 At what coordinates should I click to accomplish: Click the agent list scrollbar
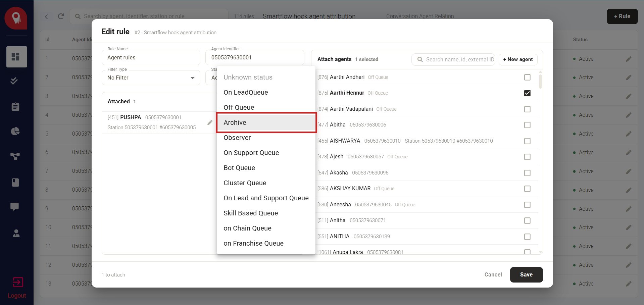540,81
